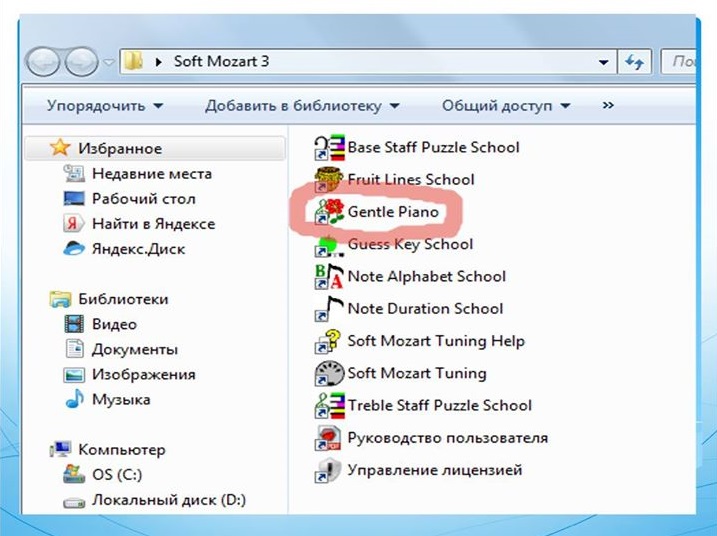This screenshot has height=536, width=717.
Task: Click the Библиотеки folder icon
Action: [x=60, y=299]
